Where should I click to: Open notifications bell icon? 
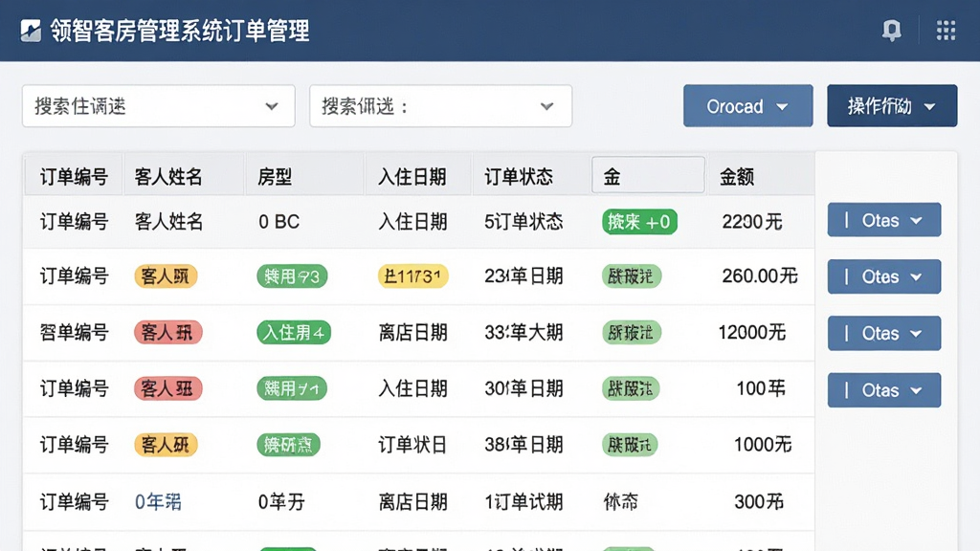pos(891,30)
